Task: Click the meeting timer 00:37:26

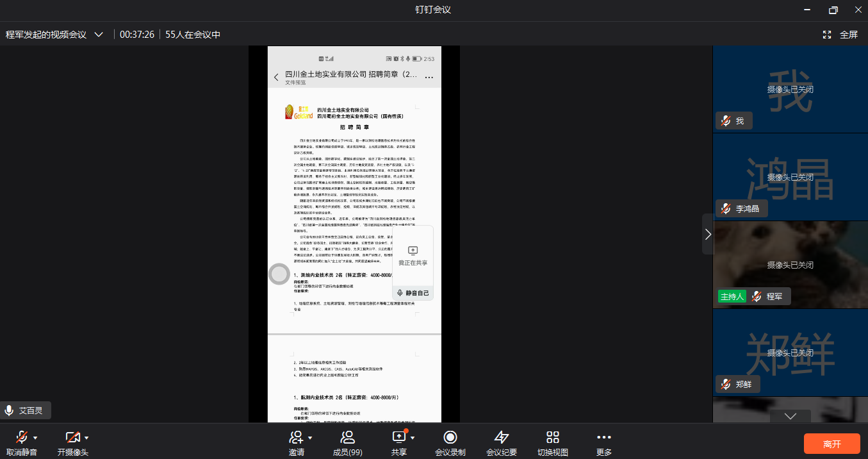Action: coord(137,35)
